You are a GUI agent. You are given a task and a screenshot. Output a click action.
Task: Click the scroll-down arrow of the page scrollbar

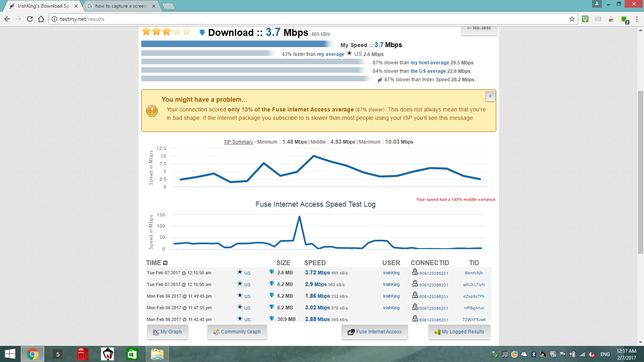[640, 342]
